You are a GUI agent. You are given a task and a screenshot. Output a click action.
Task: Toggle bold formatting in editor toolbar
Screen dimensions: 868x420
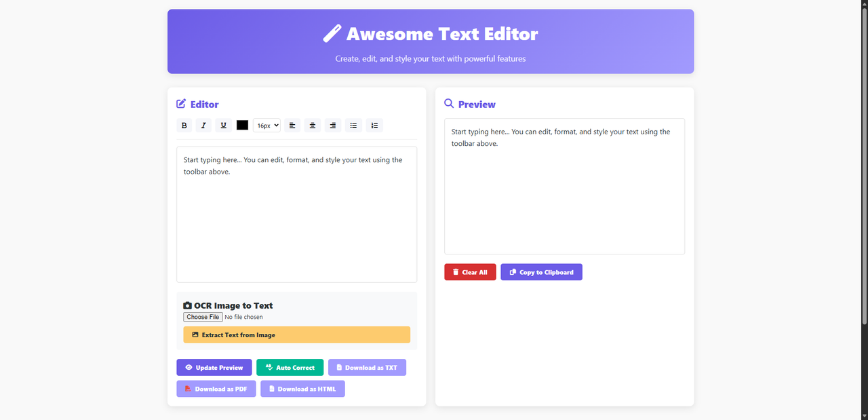pyautogui.click(x=184, y=126)
